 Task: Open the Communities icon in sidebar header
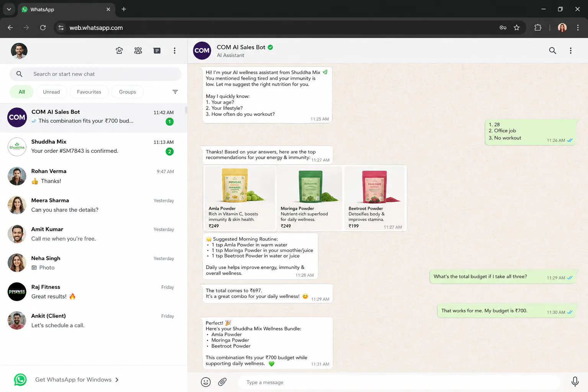pyautogui.click(x=119, y=51)
